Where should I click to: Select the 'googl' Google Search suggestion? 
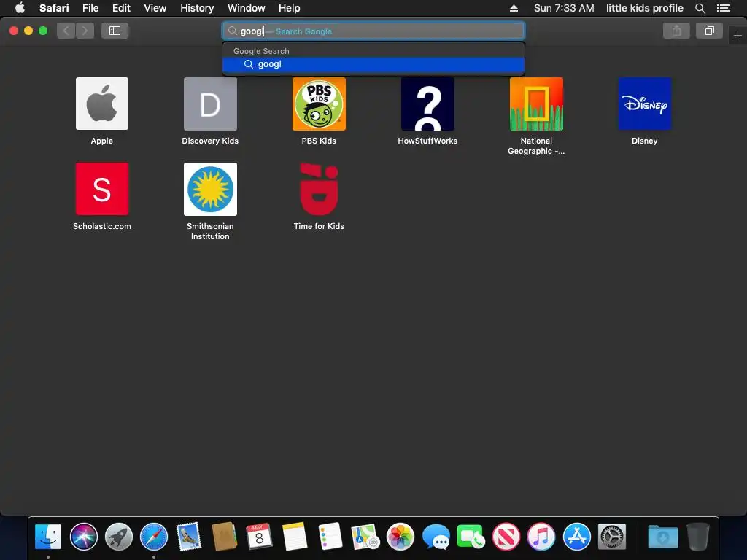(373, 64)
